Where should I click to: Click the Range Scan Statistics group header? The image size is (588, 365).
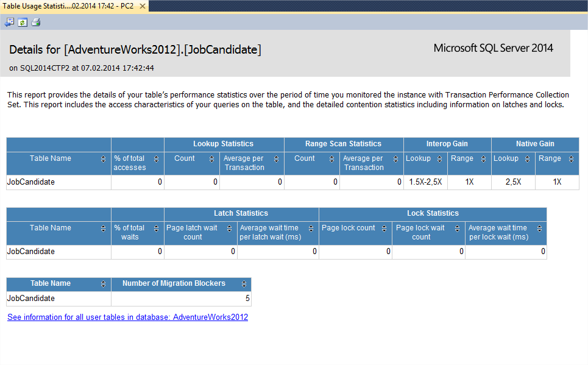click(x=343, y=144)
